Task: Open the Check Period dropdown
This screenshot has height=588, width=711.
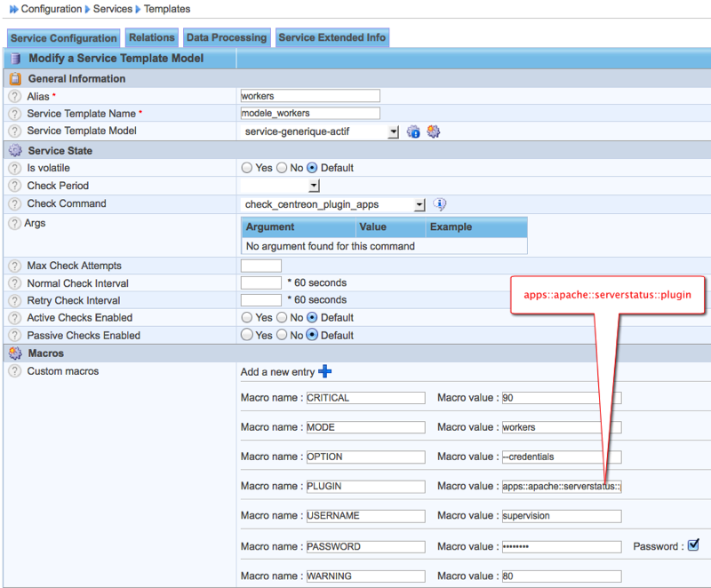Action: point(314,186)
